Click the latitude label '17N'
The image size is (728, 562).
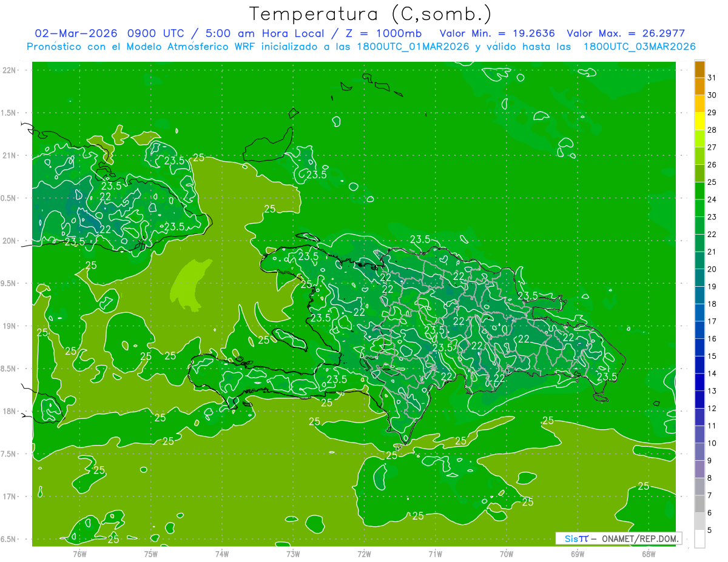pos(10,497)
